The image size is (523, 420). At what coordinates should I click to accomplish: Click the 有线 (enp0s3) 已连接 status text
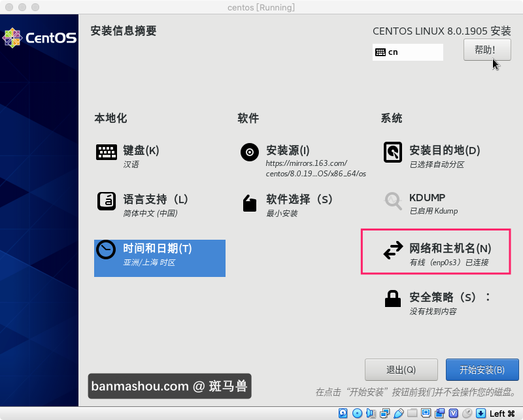pyautogui.click(x=449, y=263)
